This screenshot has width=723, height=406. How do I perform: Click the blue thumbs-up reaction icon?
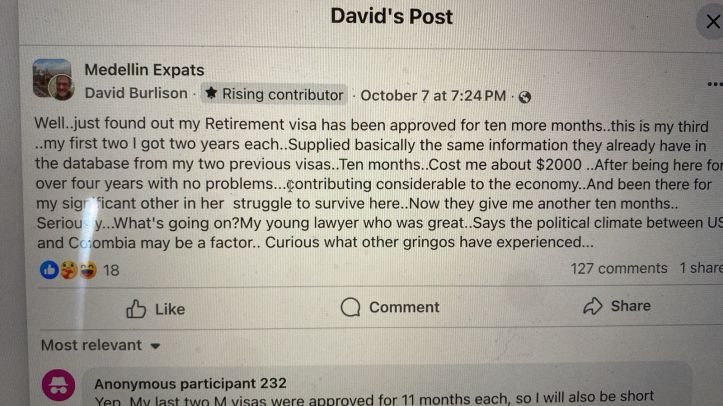49,270
